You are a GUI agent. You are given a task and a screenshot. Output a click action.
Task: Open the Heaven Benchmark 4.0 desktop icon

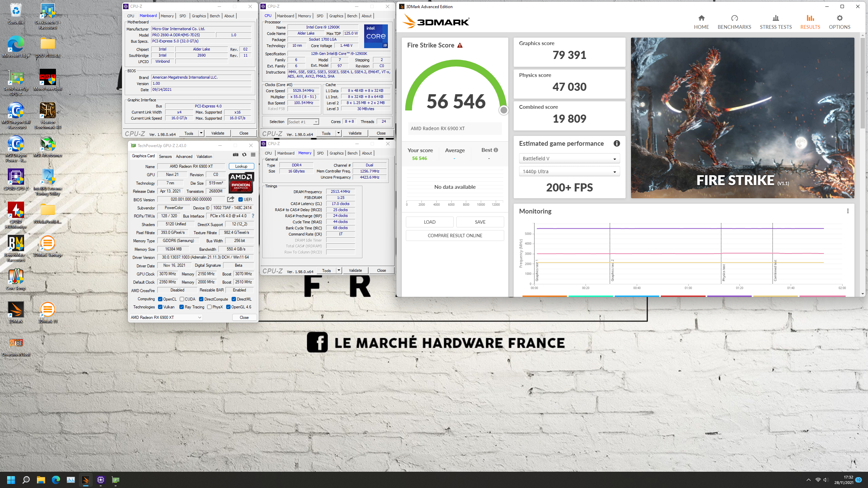[x=47, y=116]
